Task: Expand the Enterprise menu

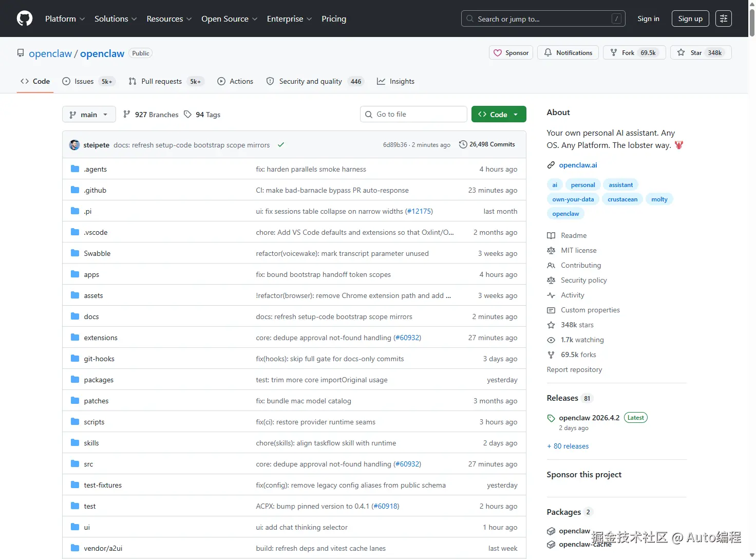Action: 289,18
